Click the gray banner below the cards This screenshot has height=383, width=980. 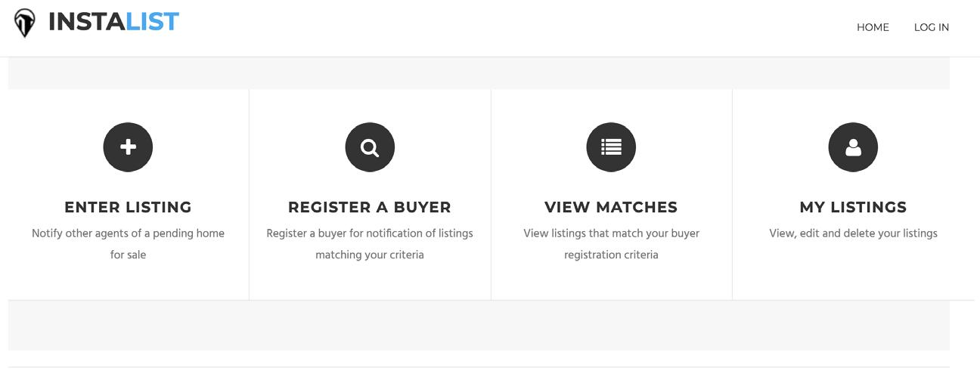click(x=479, y=326)
